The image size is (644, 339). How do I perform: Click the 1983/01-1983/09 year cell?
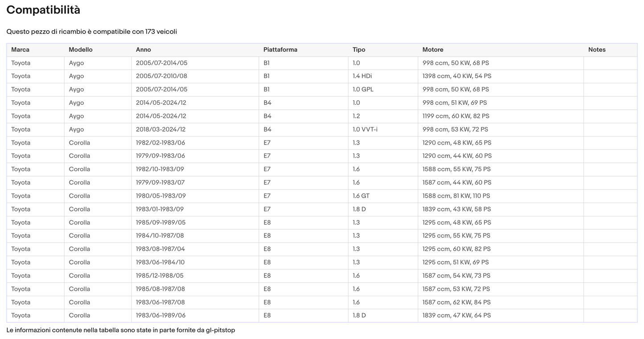pos(195,209)
